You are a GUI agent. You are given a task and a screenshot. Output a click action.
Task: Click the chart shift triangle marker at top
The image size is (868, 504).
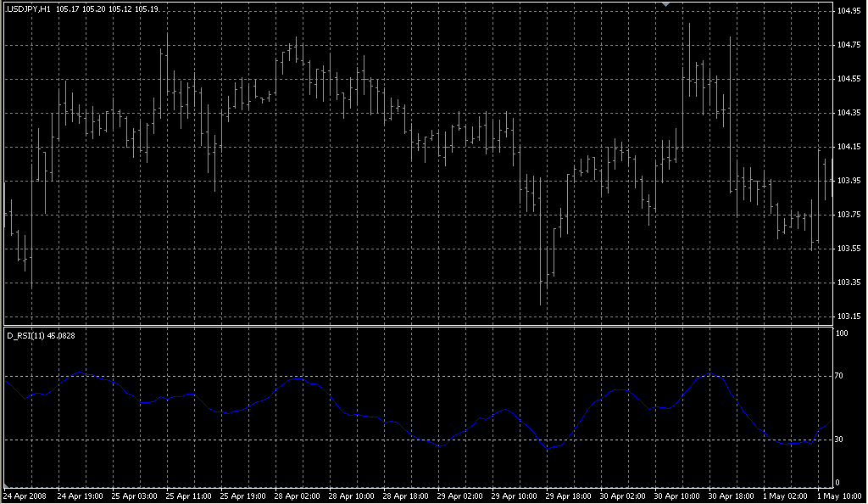tap(666, 5)
